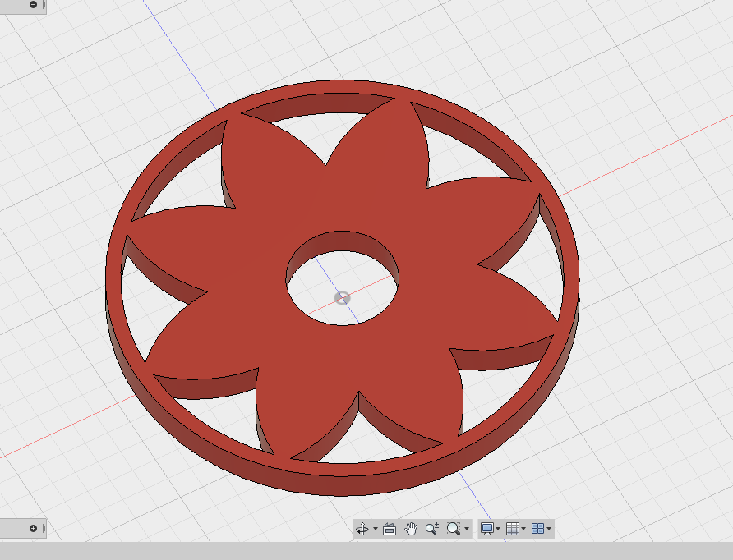Viewport: 733px width, 560px height.
Task: Expand the Orbit tool dropdown arrow
Action: point(374,529)
